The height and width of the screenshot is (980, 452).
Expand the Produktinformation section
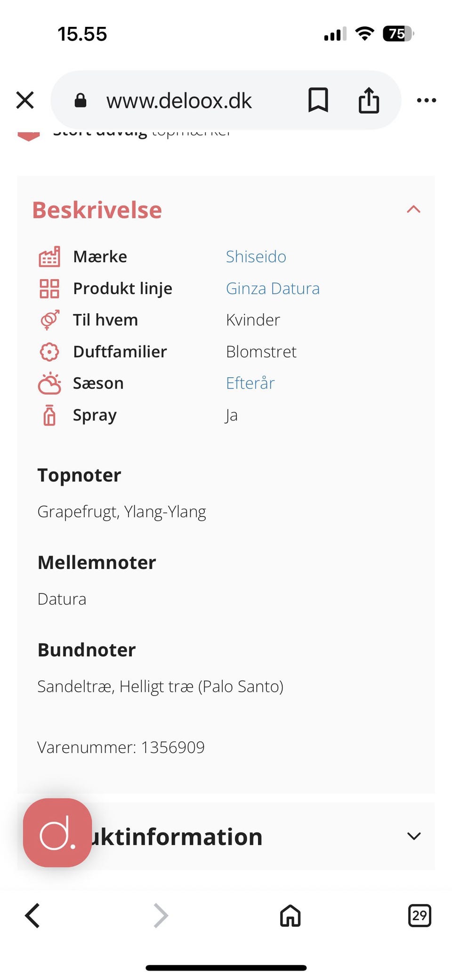click(x=413, y=836)
